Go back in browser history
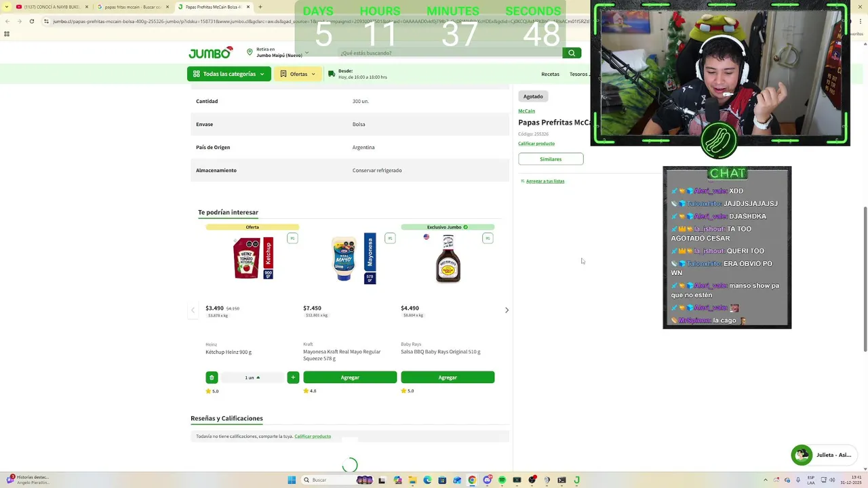Viewport: 868px width, 488px height. point(7,21)
